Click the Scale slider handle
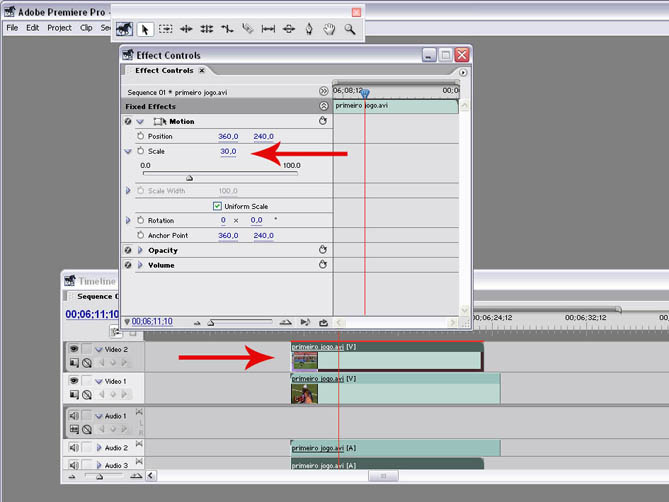 pyautogui.click(x=190, y=177)
